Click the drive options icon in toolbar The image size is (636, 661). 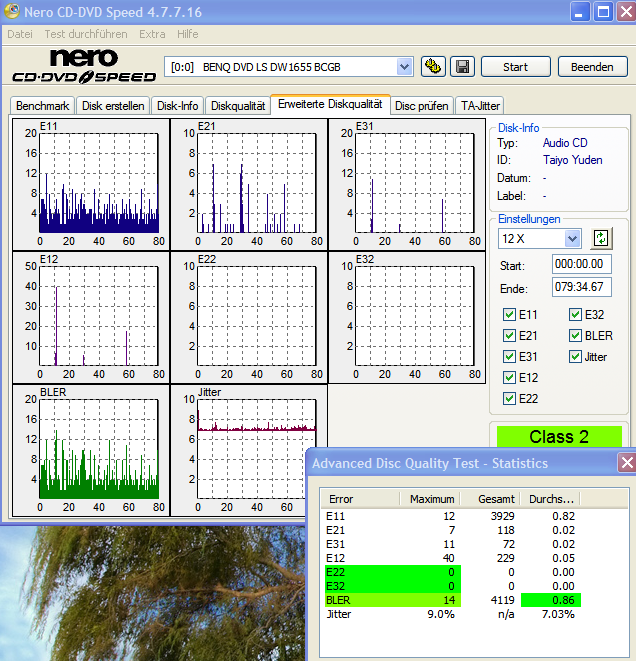433,67
